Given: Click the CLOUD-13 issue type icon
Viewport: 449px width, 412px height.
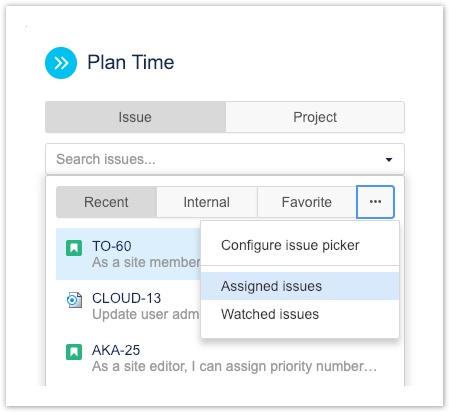Looking at the screenshot, I should [x=74, y=300].
